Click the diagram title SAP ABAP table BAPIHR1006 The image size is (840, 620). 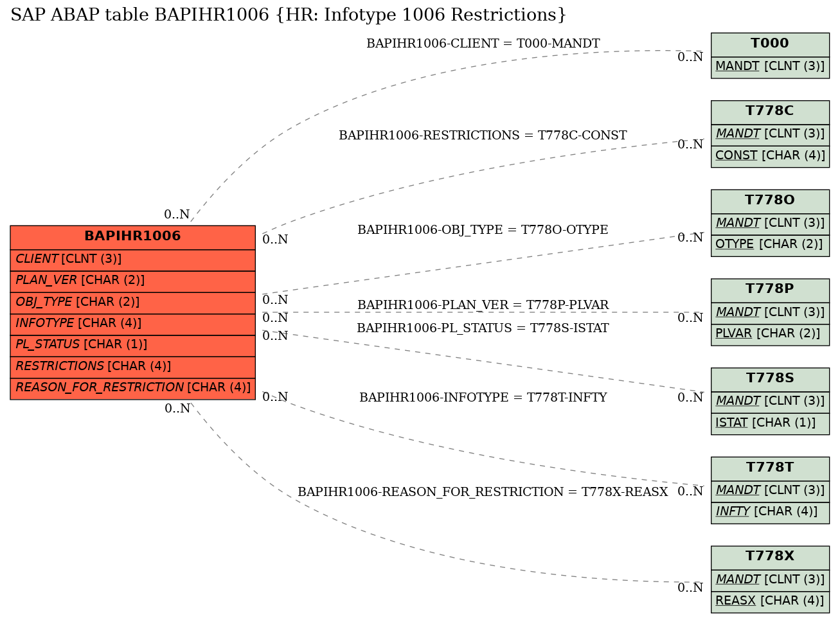tap(289, 15)
